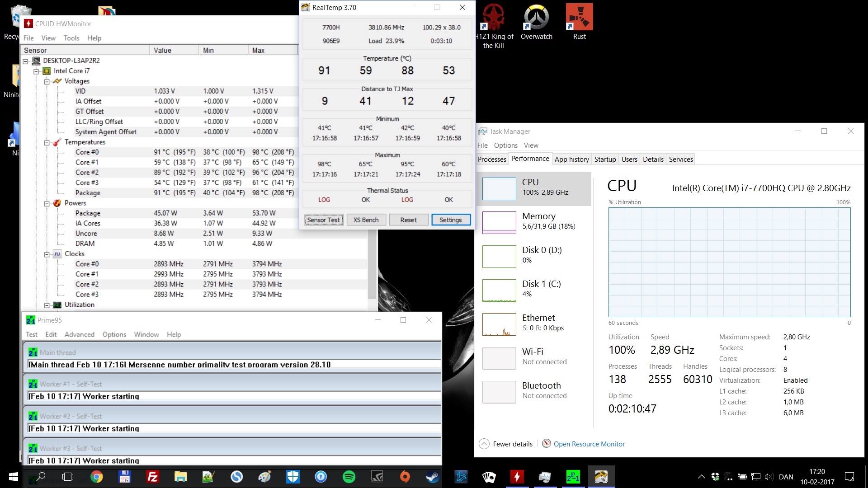Collapse the Temperatures tree node
868x488 pixels.
coord(47,142)
